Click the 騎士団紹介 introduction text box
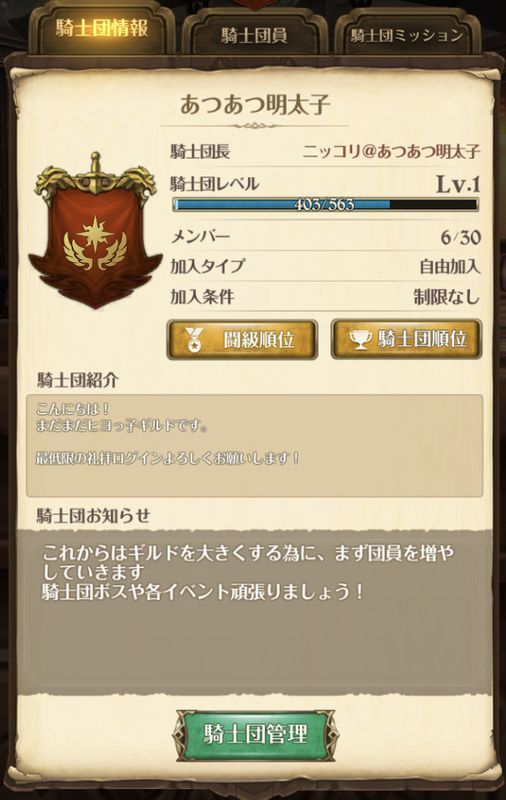506x800 pixels. (255, 445)
